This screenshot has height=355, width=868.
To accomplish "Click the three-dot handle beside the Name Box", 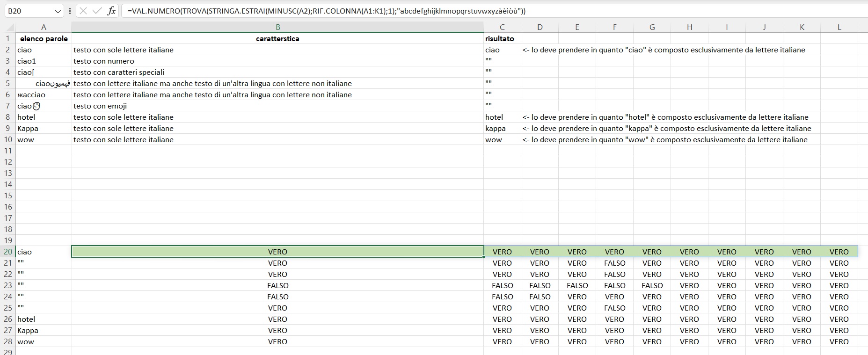I will coord(70,11).
